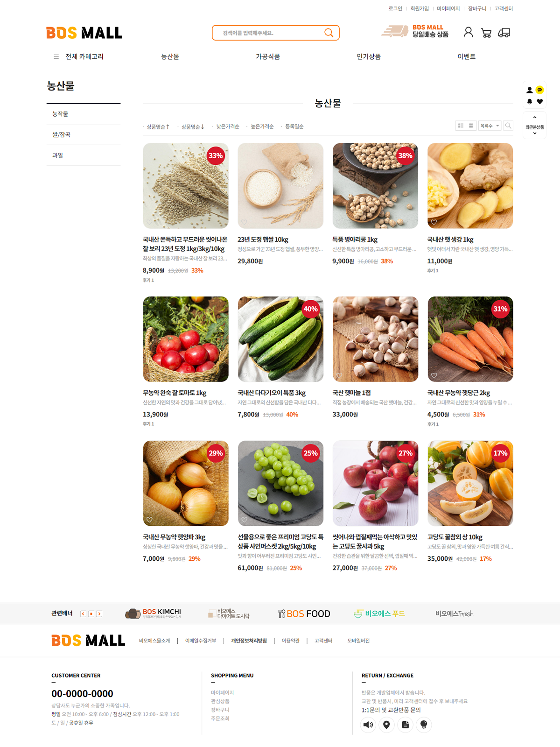
Task: Open the shopping cart icon in header
Action: 486,33
